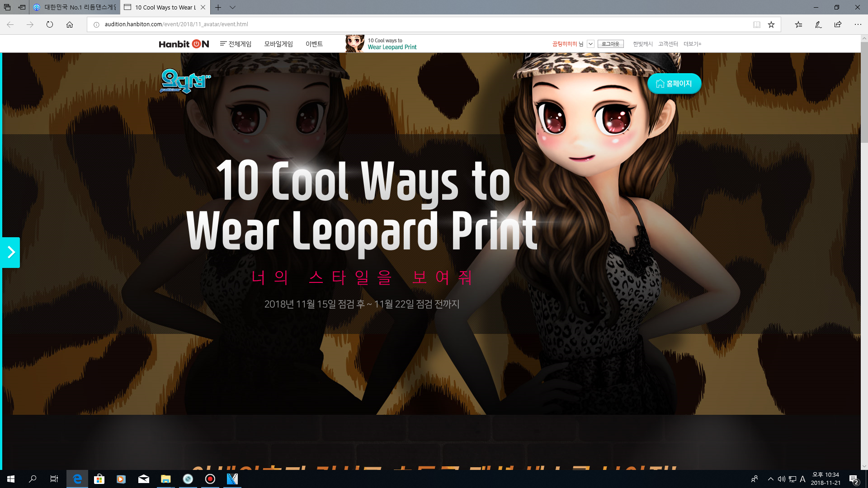The width and height of the screenshot is (868, 488).
Task: Click the Set tabs aside icon
Action: tap(22, 7)
